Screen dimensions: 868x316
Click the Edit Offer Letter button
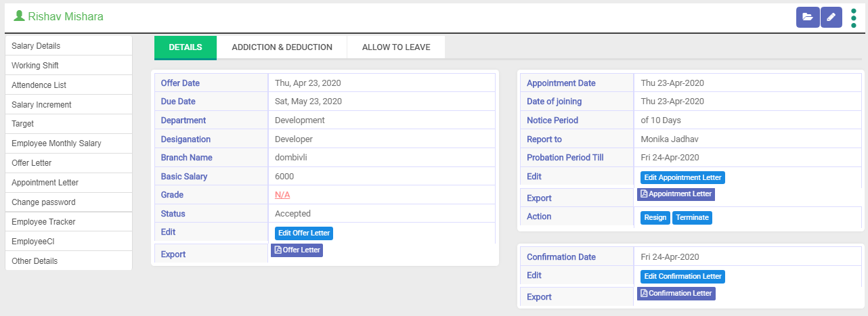click(x=304, y=233)
